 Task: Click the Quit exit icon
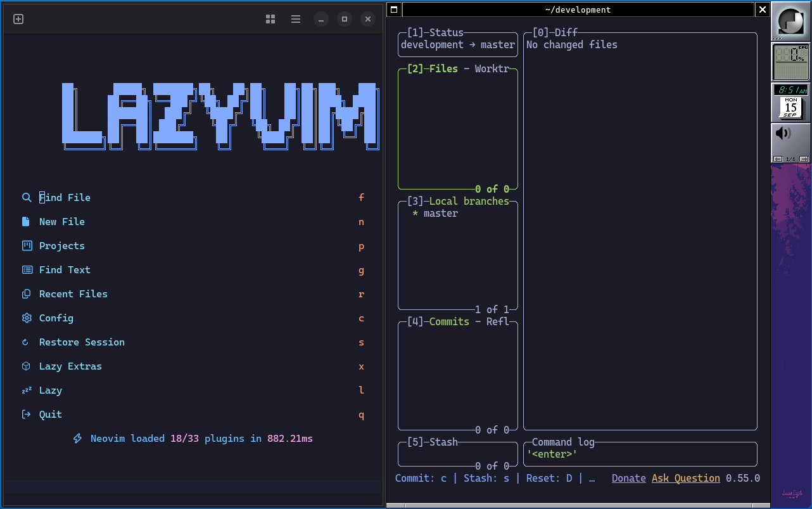[x=27, y=414]
